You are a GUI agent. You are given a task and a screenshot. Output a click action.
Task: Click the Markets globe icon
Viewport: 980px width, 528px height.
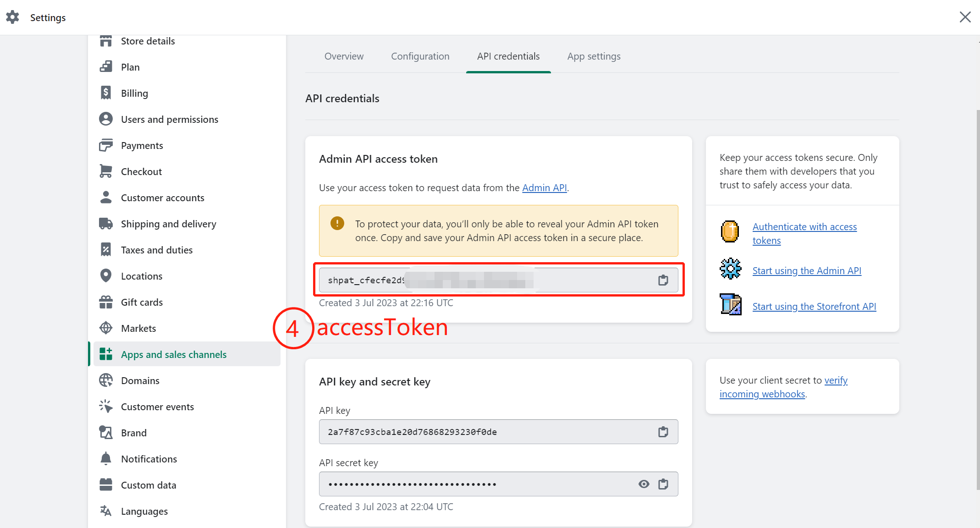[106, 328]
